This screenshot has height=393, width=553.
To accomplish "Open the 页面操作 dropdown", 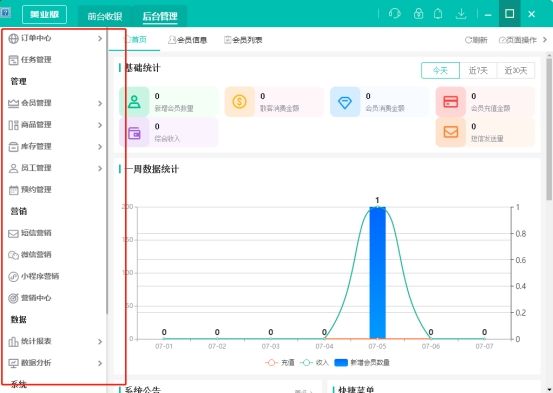I will tap(518, 40).
